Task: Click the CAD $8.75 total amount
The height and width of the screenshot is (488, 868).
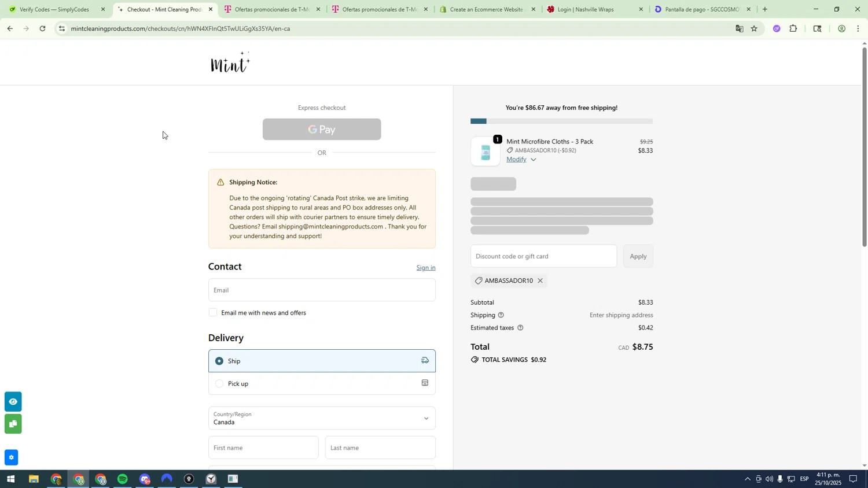Action: click(635, 347)
